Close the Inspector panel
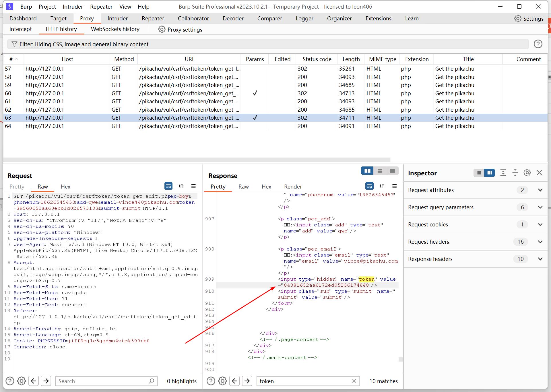 pos(539,172)
